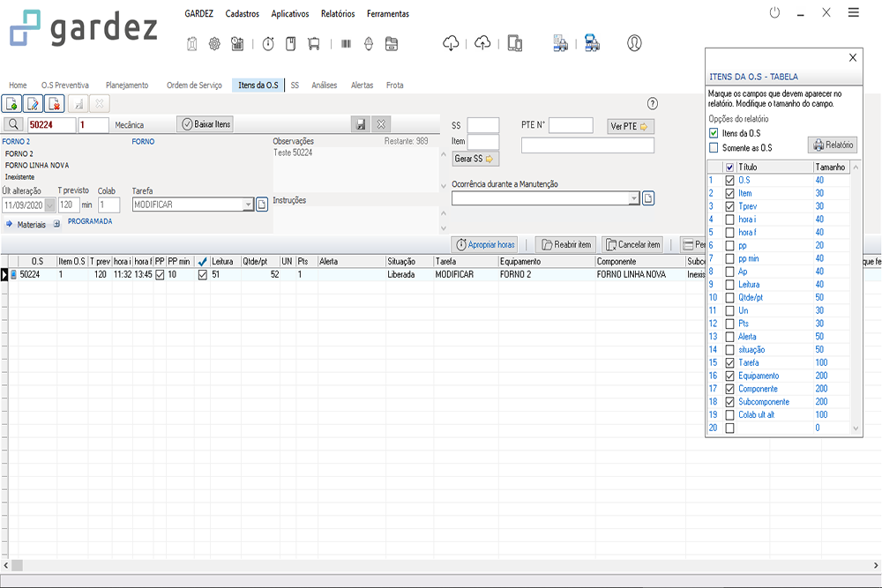This screenshot has width=882, height=588.
Task: Click the fuel canister icon in toolbar
Action: click(x=191, y=44)
